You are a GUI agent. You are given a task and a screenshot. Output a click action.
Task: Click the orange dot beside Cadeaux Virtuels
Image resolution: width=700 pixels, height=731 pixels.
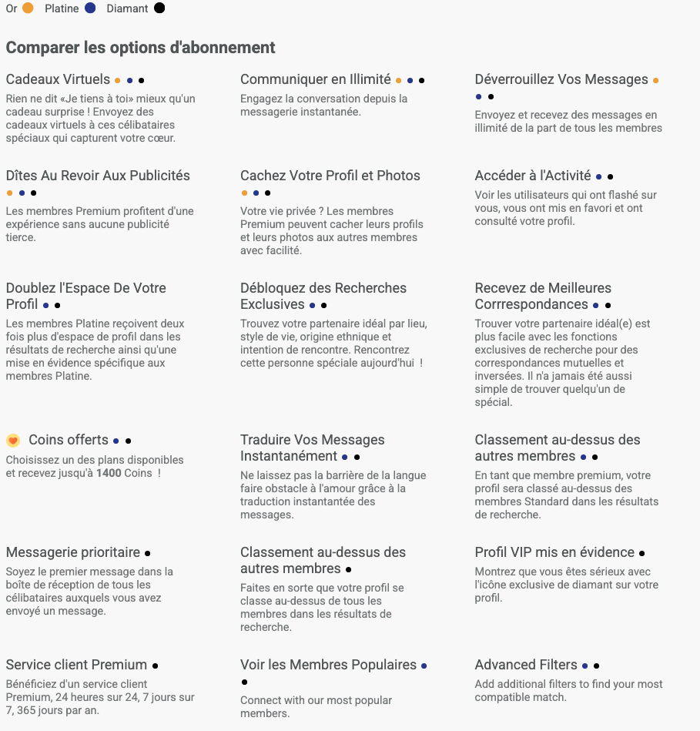(117, 80)
